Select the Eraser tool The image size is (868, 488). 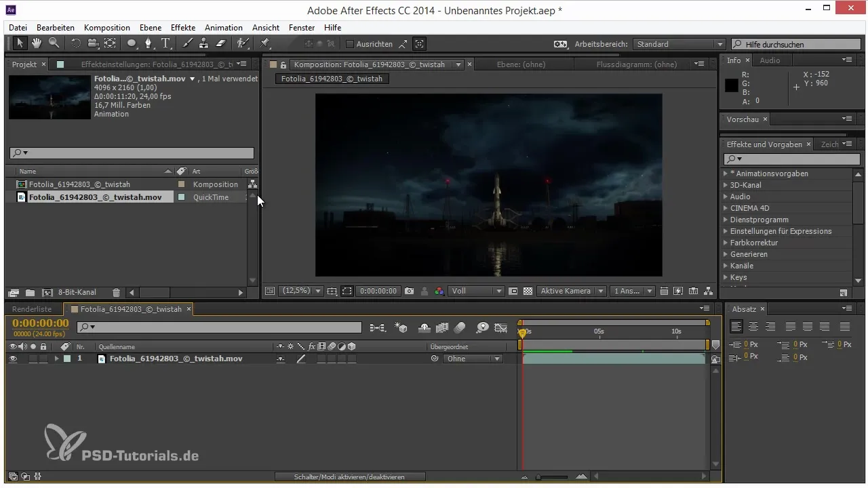coord(220,43)
